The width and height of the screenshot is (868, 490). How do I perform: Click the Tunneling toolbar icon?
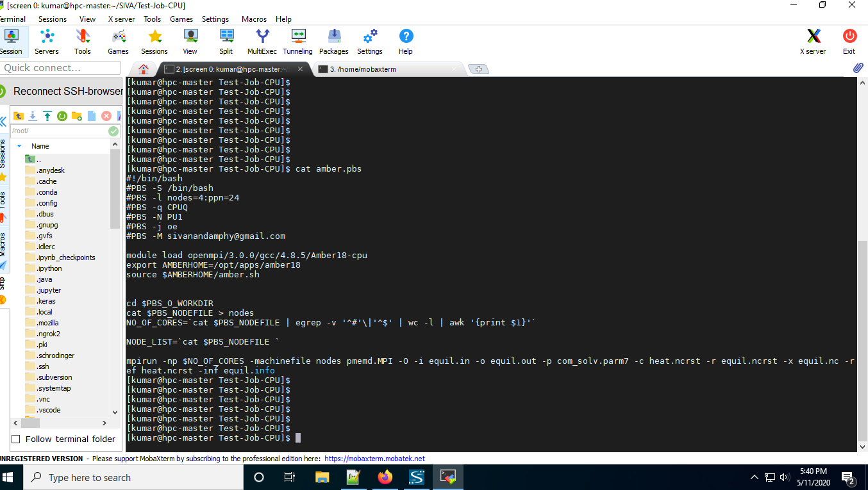298,41
